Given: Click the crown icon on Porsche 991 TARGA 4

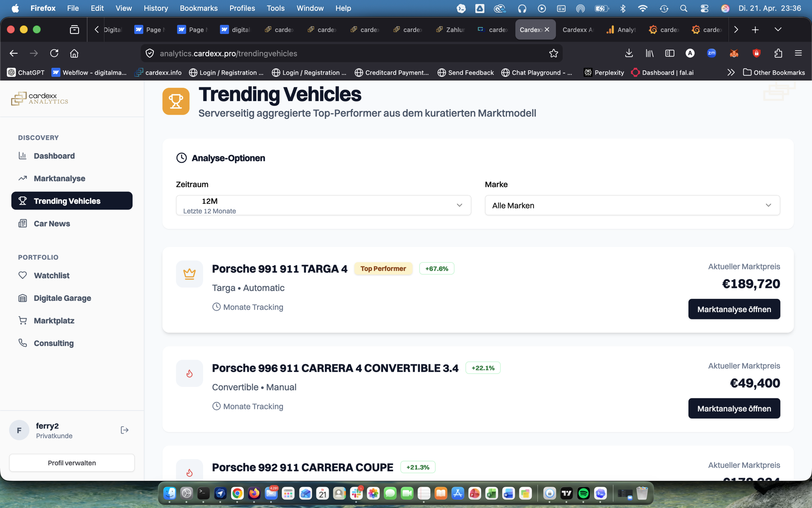Looking at the screenshot, I should coord(189,274).
